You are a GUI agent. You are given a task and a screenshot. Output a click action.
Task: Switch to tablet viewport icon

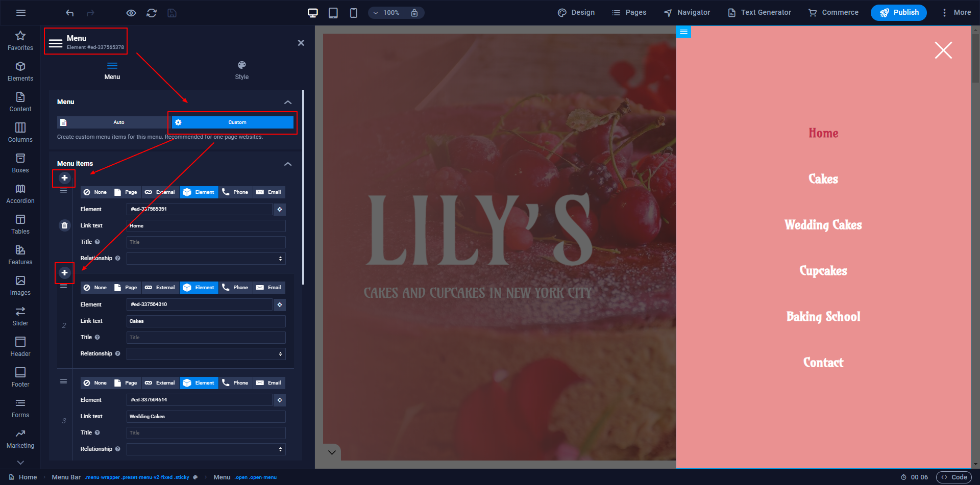(333, 13)
